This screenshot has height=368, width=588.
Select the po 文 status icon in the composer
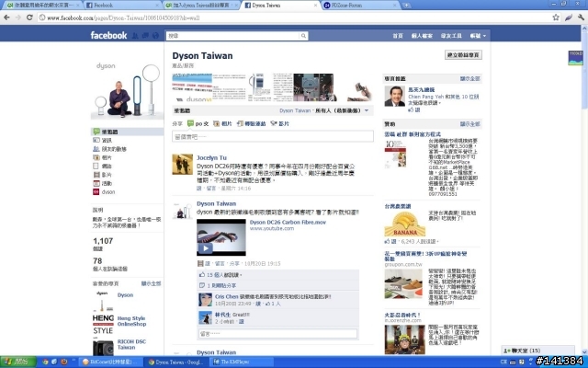190,123
